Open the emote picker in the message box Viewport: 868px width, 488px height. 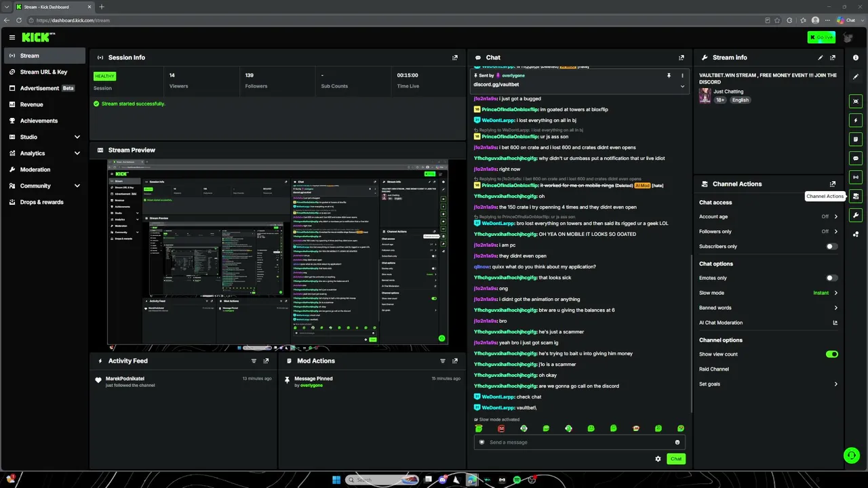pos(677,443)
